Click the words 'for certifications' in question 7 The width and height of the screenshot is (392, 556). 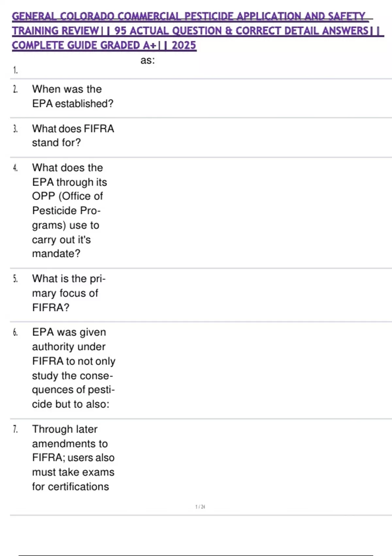tap(71, 487)
